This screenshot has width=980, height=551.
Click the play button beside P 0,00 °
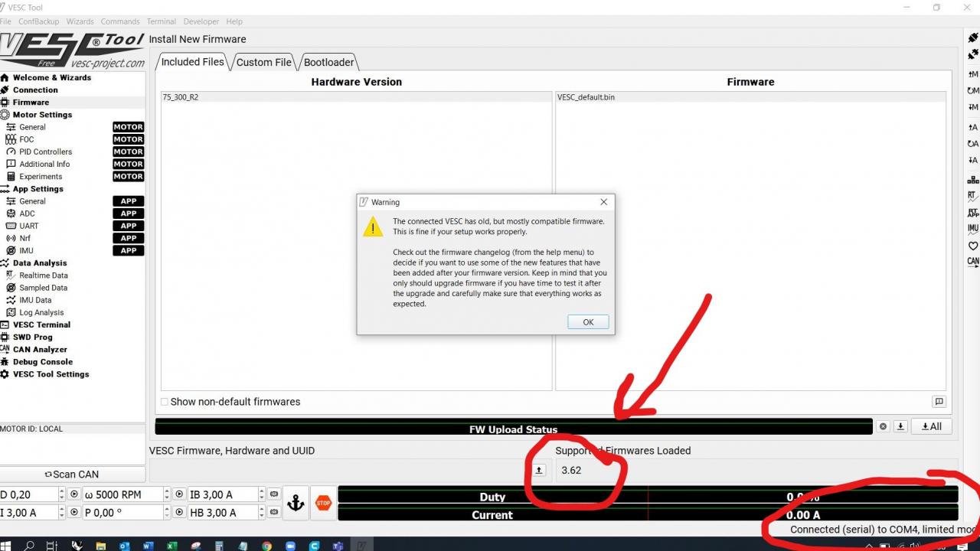click(178, 512)
